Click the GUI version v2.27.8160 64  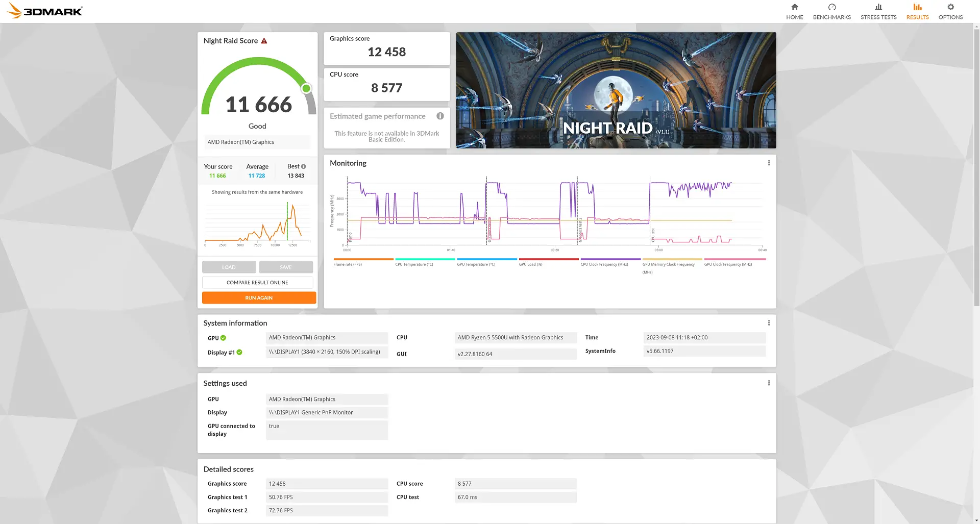516,354
